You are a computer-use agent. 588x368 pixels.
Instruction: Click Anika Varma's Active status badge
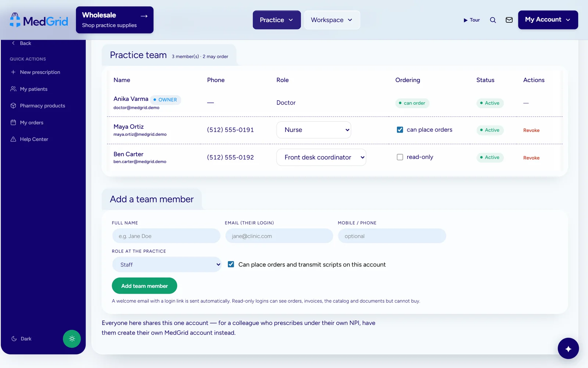click(x=490, y=103)
